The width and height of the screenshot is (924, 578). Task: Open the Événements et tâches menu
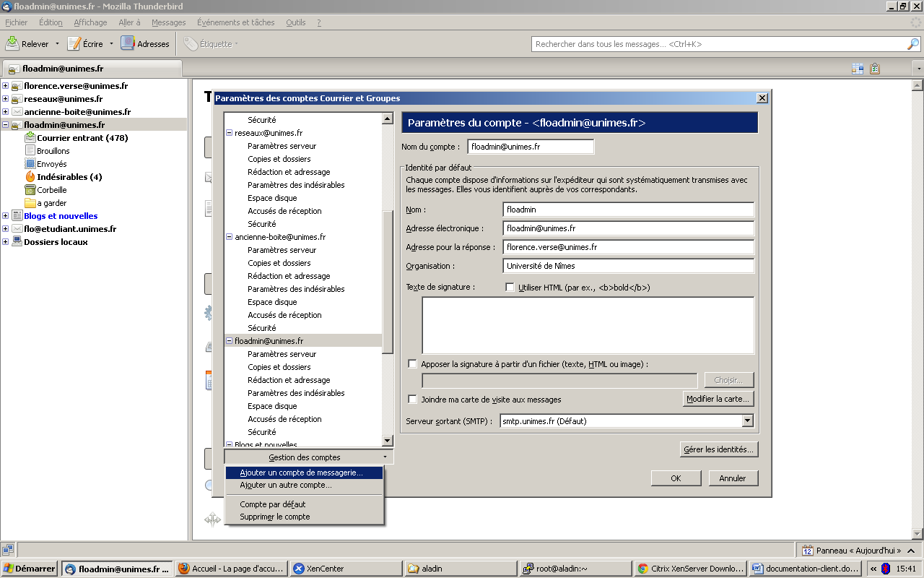pyautogui.click(x=235, y=22)
